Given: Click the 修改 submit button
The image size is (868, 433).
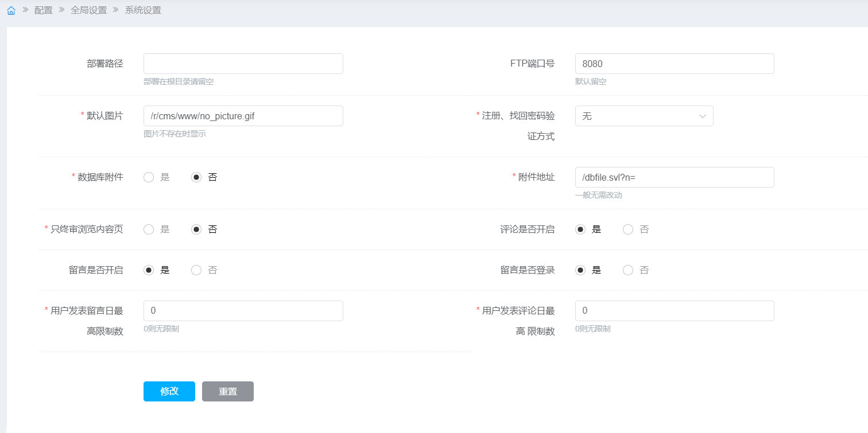Looking at the screenshot, I should pos(169,391).
